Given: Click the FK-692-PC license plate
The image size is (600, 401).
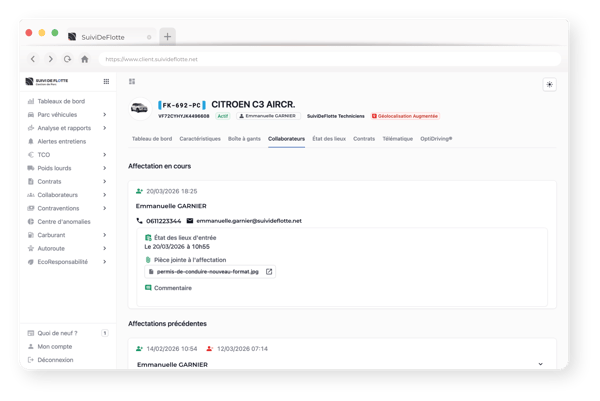Looking at the screenshot, I should (x=182, y=105).
